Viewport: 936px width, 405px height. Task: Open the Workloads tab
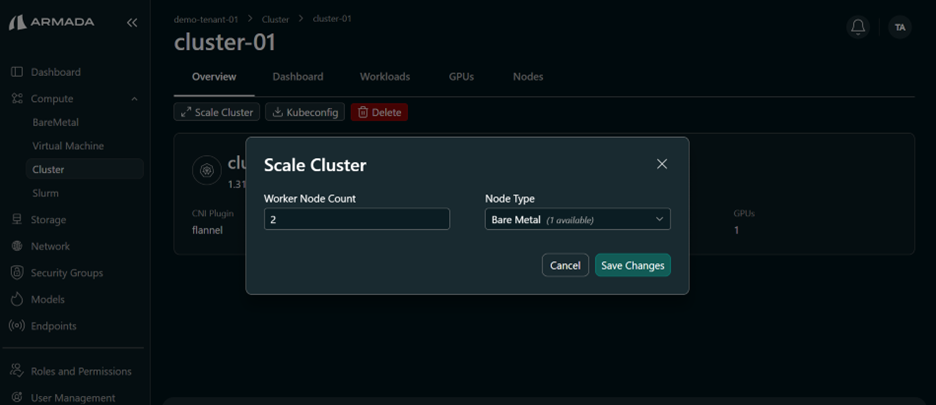385,76
